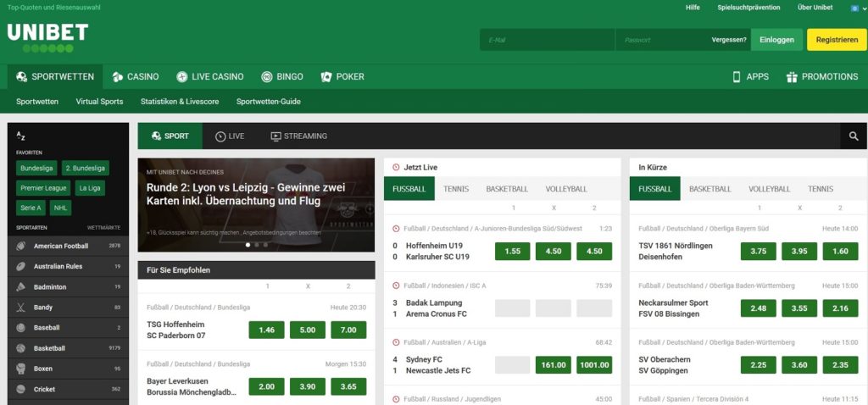Select Tennis tab under In Kürze
The height and width of the screenshot is (405, 868).
pos(821,189)
